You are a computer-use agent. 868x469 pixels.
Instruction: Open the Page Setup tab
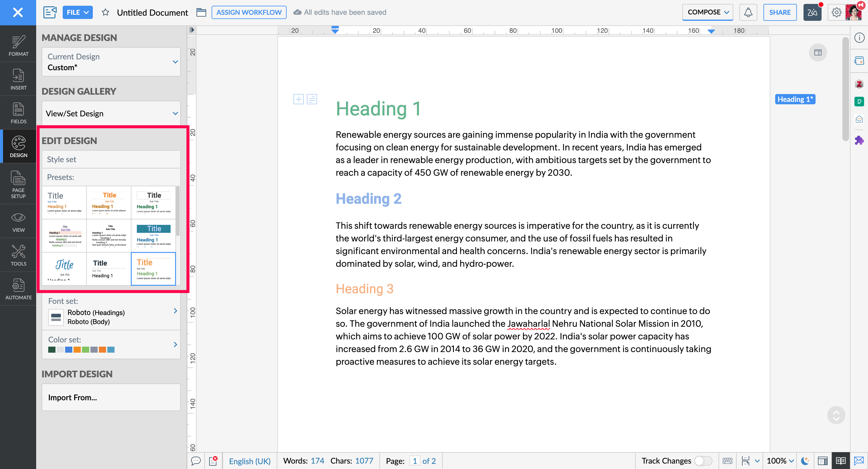pyautogui.click(x=18, y=184)
